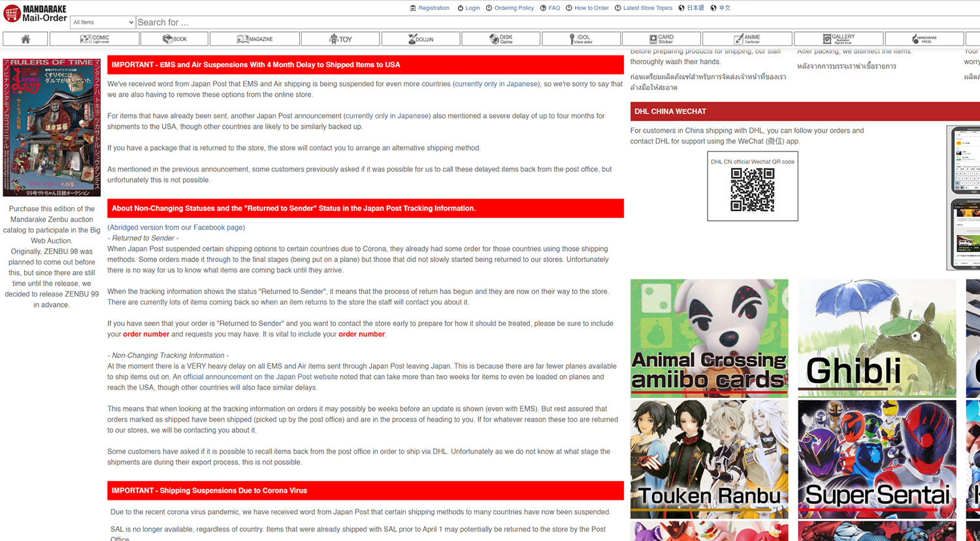Click the DHL CN Wechat QR code

click(x=753, y=190)
